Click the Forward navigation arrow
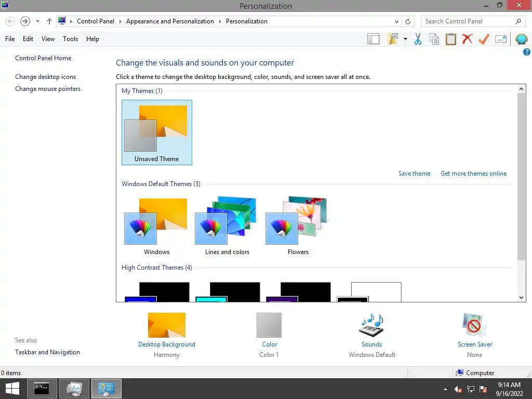 pos(25,21)
